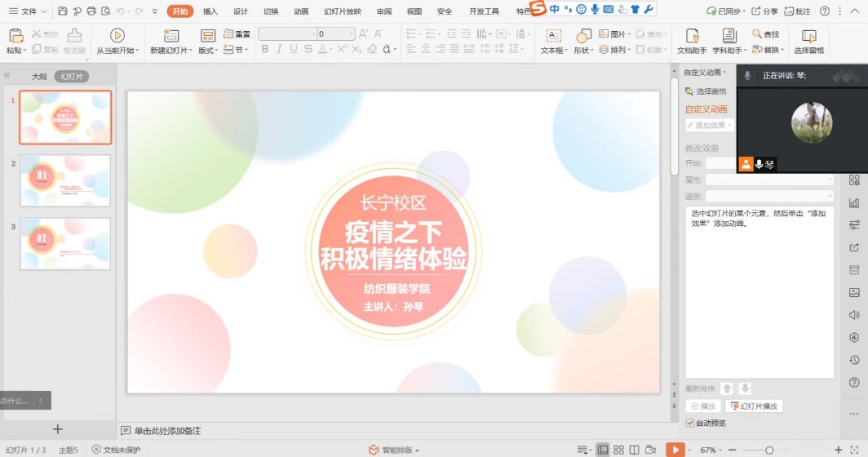
Task: Toggle normal view button in status bar
Action: tap(603, 450)
